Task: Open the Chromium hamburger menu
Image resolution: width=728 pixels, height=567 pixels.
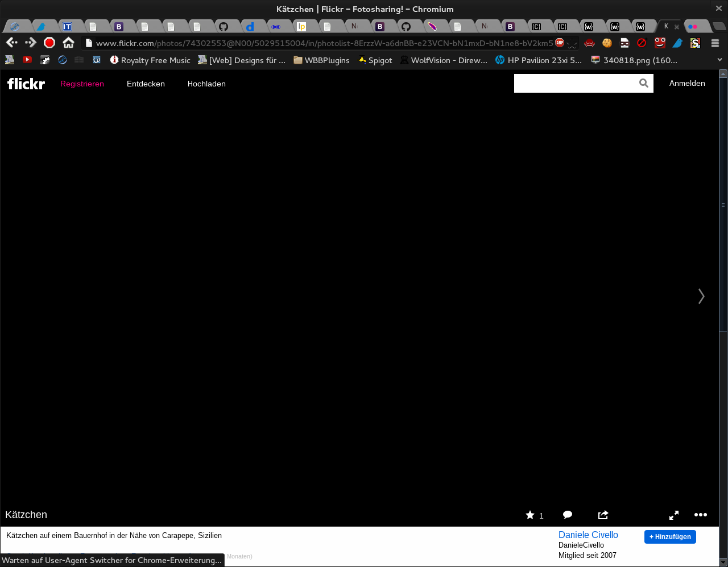Action: tap(715, 43)
